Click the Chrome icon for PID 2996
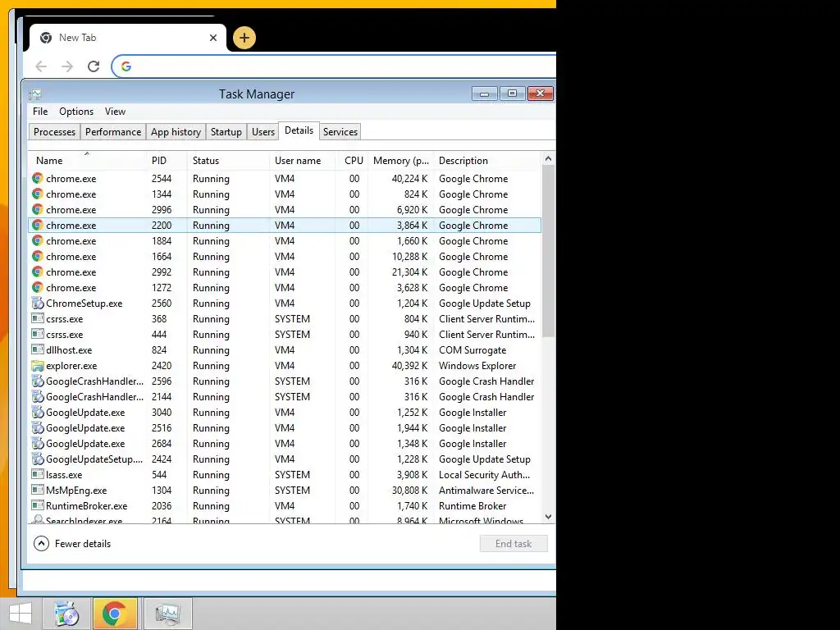The image size is (840, 630). tap(38, 209)
